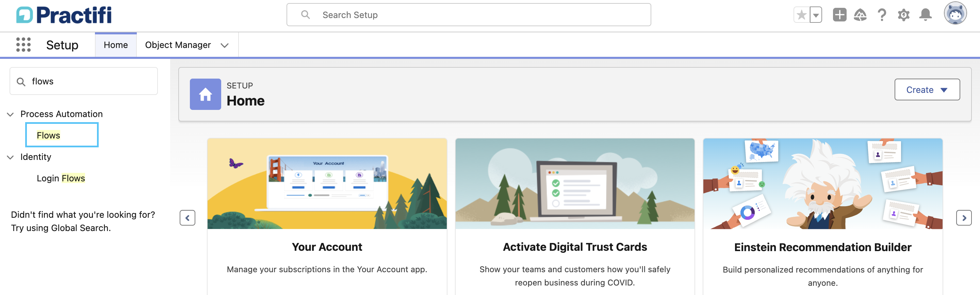Open the App Launcher dots grid

tap(23, 45)
